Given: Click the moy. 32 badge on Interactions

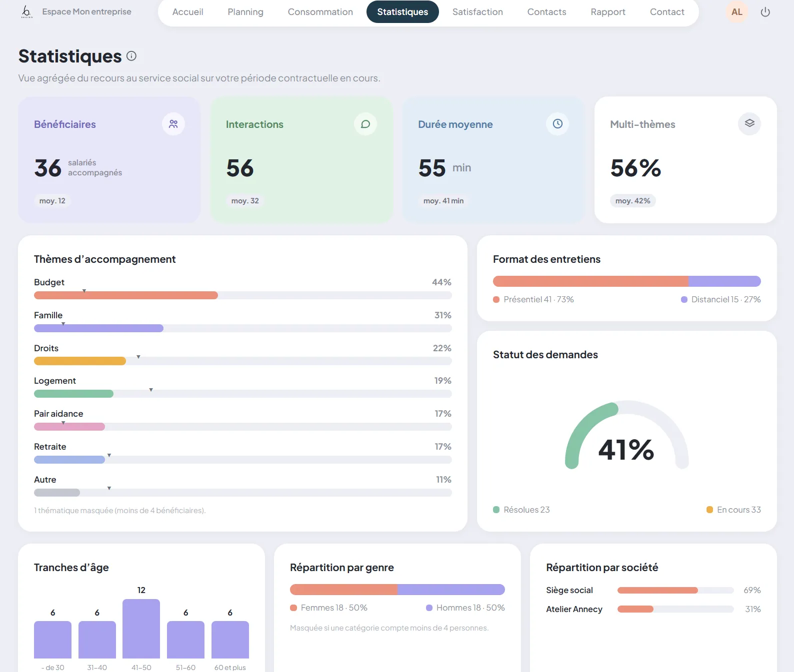Looking at the screenshot, I should 245,201.
